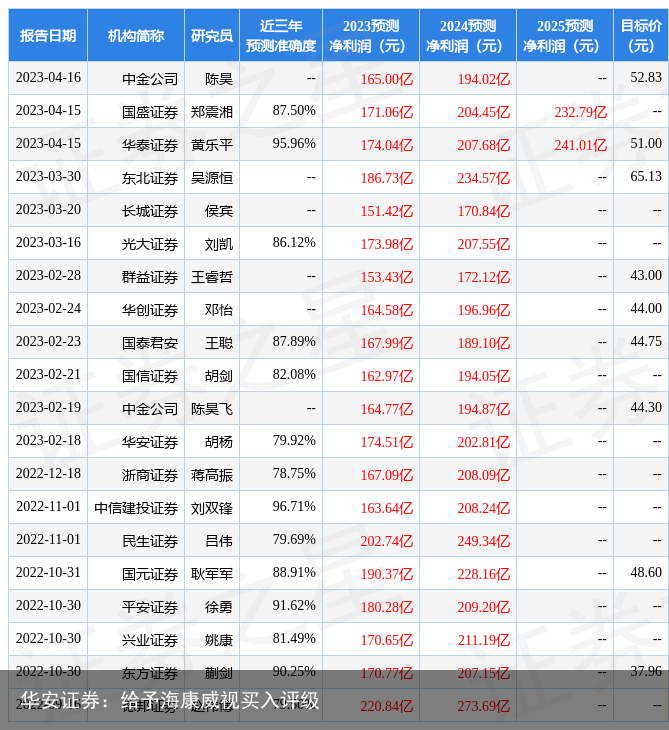669x730 pixels.
Task: Click researcher name 刘凯
Action: tap(219, 244)
